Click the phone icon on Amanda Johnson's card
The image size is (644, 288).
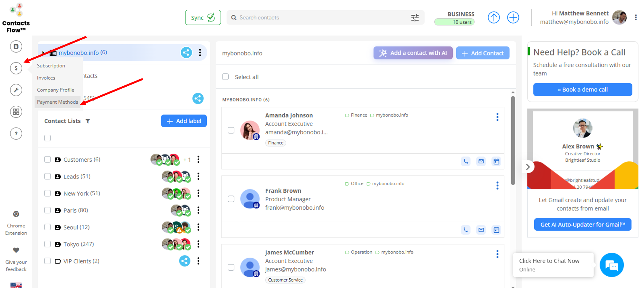pos(466,161)
